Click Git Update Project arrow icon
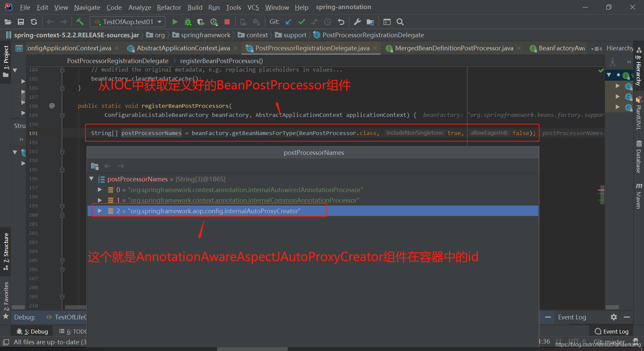This screenshot has height=351, width=644. point(288,22)
